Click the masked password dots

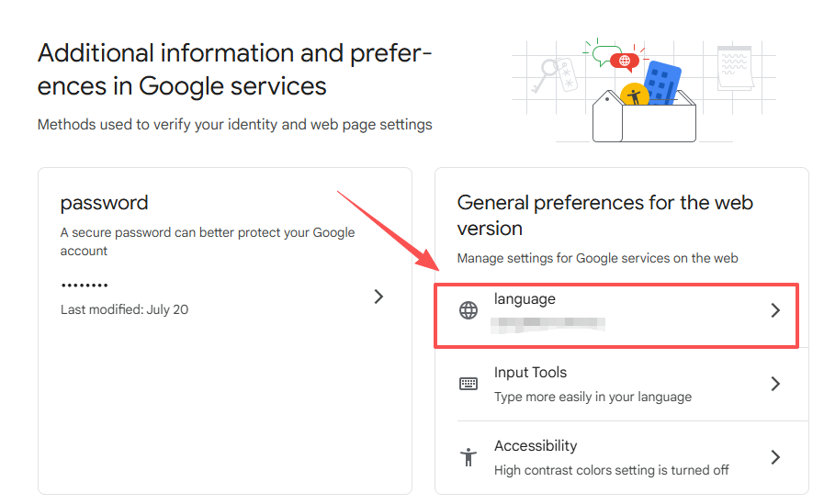(85, 286)
